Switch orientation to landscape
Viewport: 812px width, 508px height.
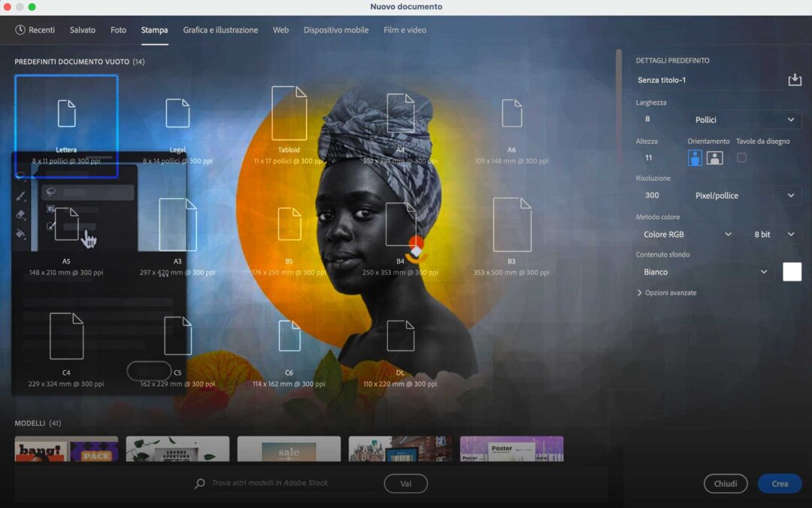pyautogui.click(x=713, y=158)
